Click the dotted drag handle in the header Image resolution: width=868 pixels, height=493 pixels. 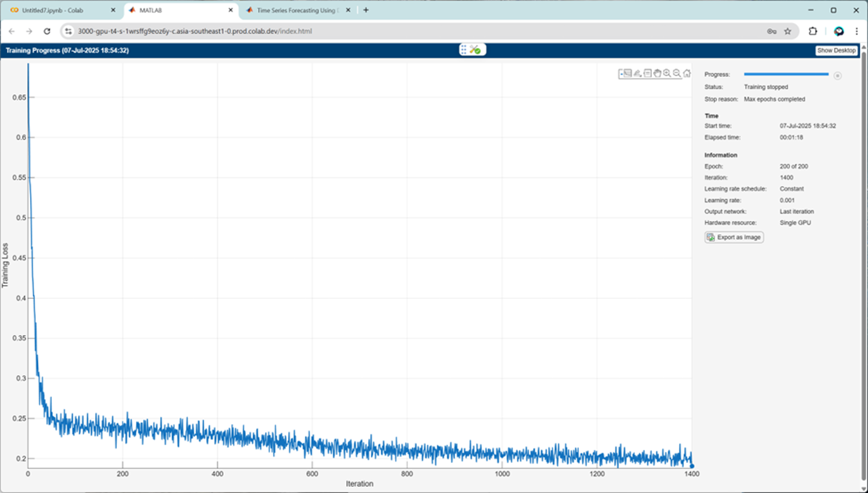click(463, 49)
